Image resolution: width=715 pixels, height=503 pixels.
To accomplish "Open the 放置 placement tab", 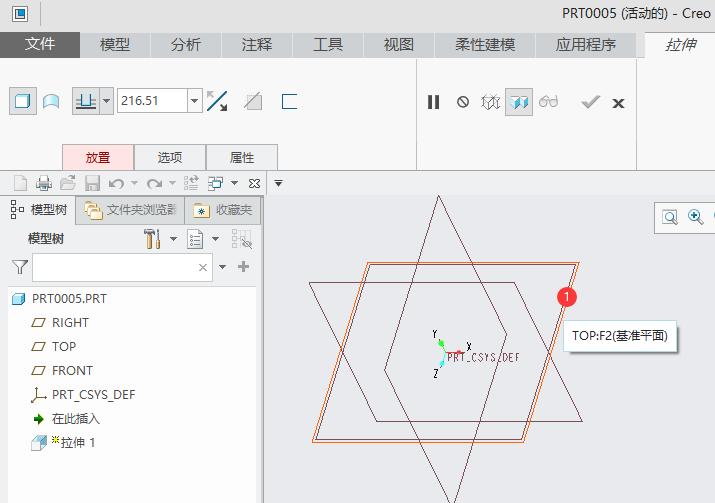I will (x=98, y=157).
